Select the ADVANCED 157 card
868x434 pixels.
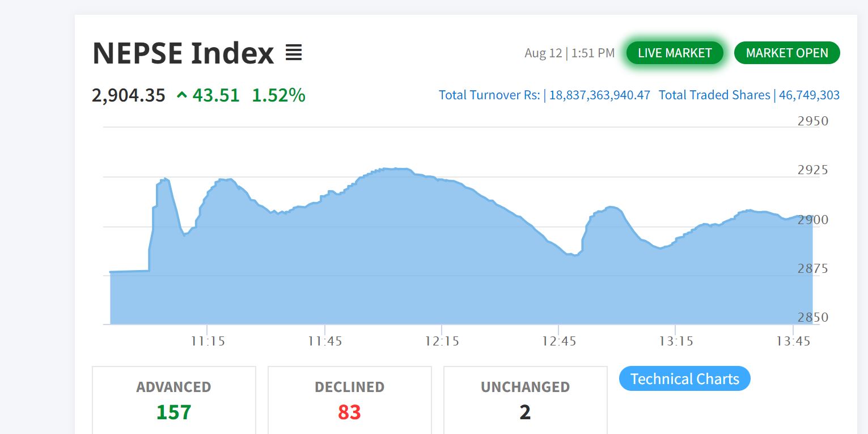pos(174,401)
